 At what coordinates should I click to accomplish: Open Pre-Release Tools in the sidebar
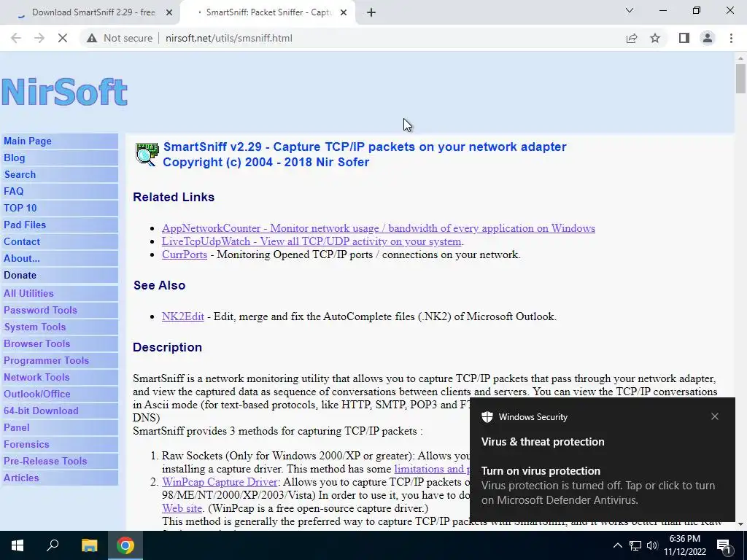pos(60,461)
